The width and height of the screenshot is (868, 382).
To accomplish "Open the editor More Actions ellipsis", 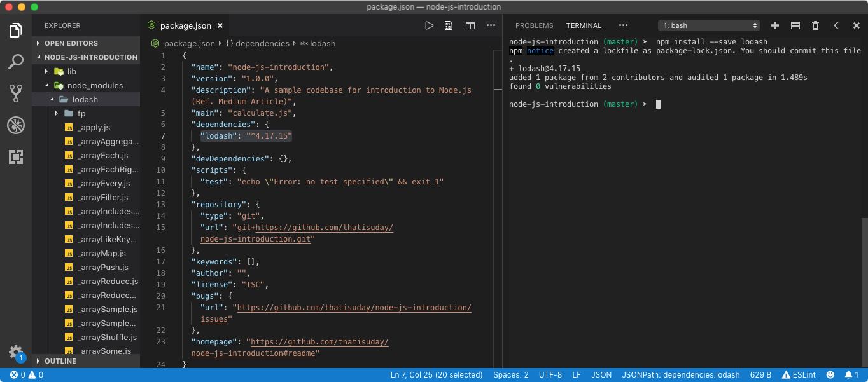I will tap(491, 25).
